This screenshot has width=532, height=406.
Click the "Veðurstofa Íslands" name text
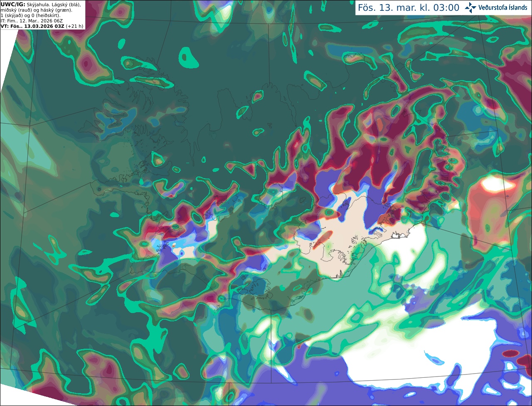coord(503,7)
